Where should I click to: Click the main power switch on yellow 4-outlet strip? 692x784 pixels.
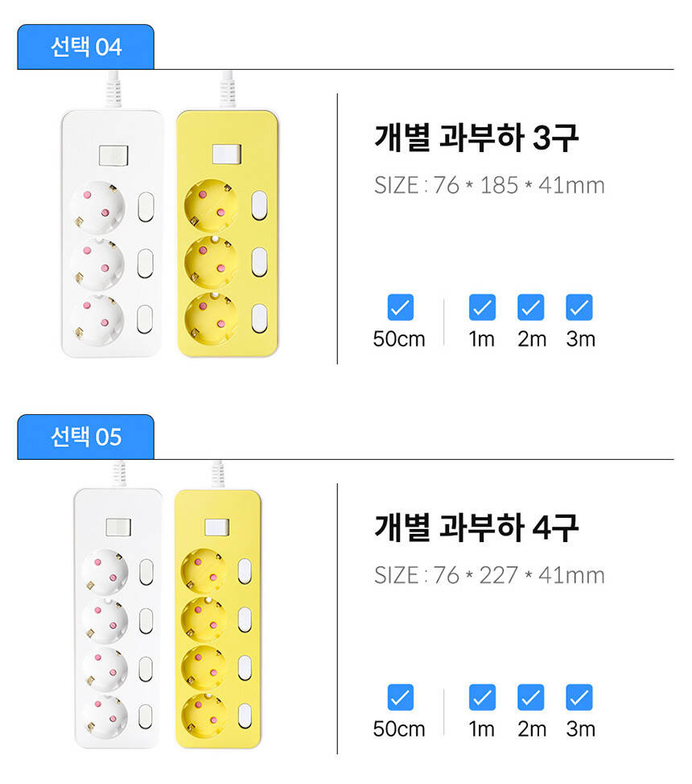(x=217, y=527)
